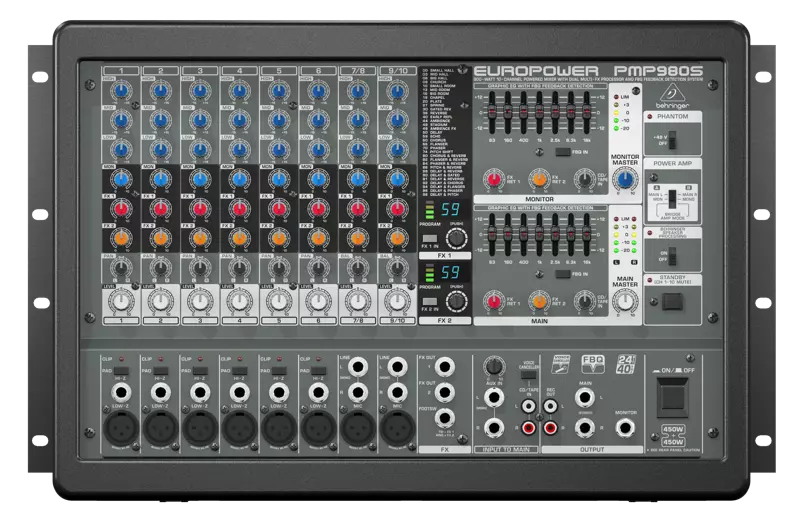The width and height of the screenshot is (800, 531).
Task: Click the channel 5 LOW-Z XLR input
Action: 279,427
